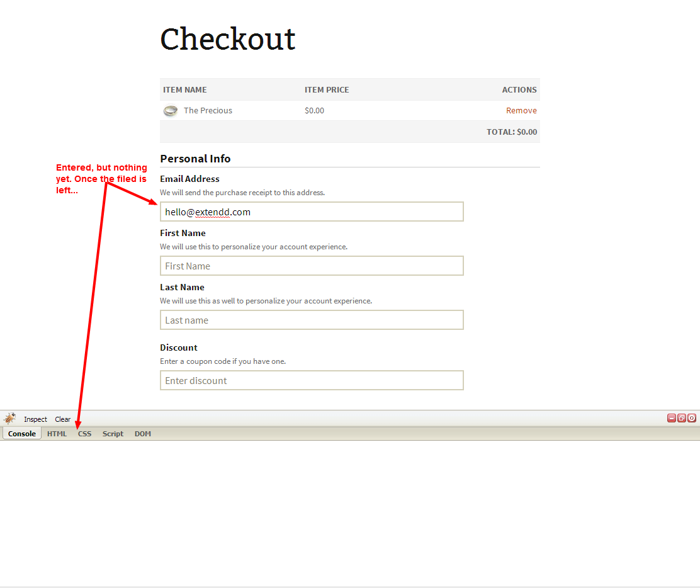The height and width of the screenshot is (588, 700).
Task: Click the Firebug bug icon
Action: [x=10, y=419]
